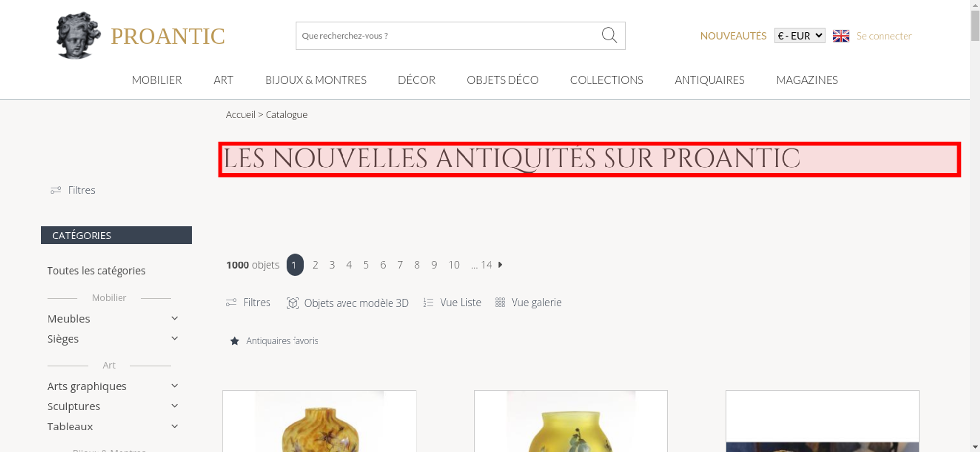Show Objets avec modèle 3D

tap(347, 303)
